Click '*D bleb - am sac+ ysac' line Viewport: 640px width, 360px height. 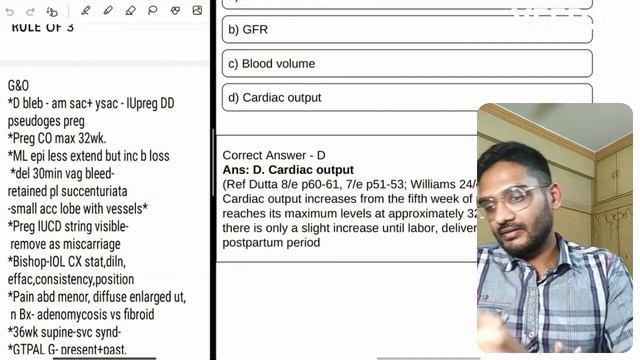pyautogui.click(x=91, y=103)
